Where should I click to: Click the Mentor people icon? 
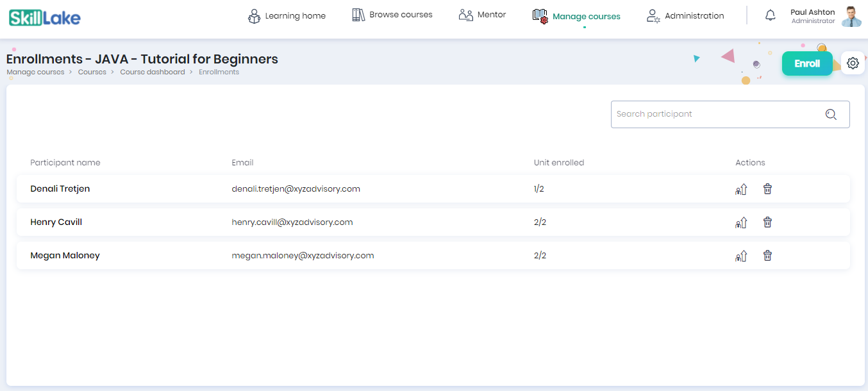pyautogui.click(x=466, y=15)
